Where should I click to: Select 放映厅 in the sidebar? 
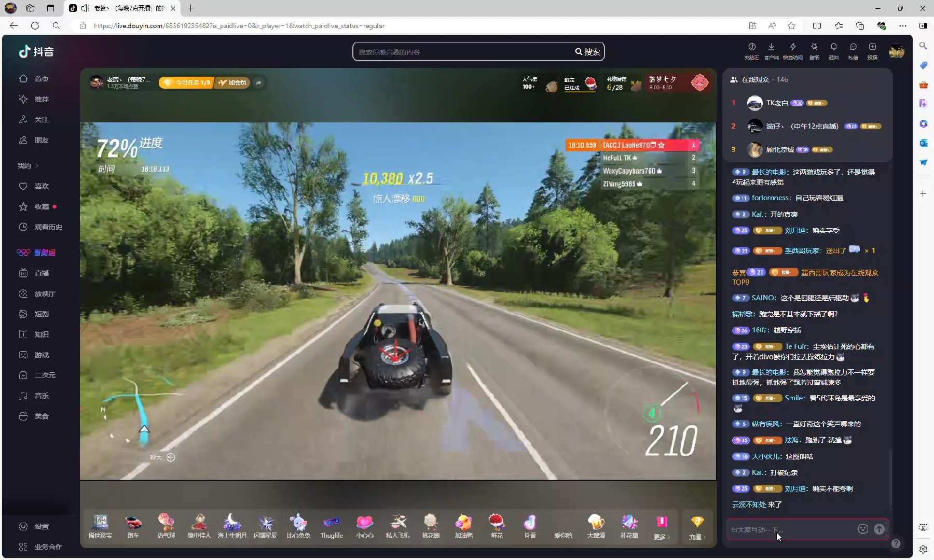tap(37, 293)
